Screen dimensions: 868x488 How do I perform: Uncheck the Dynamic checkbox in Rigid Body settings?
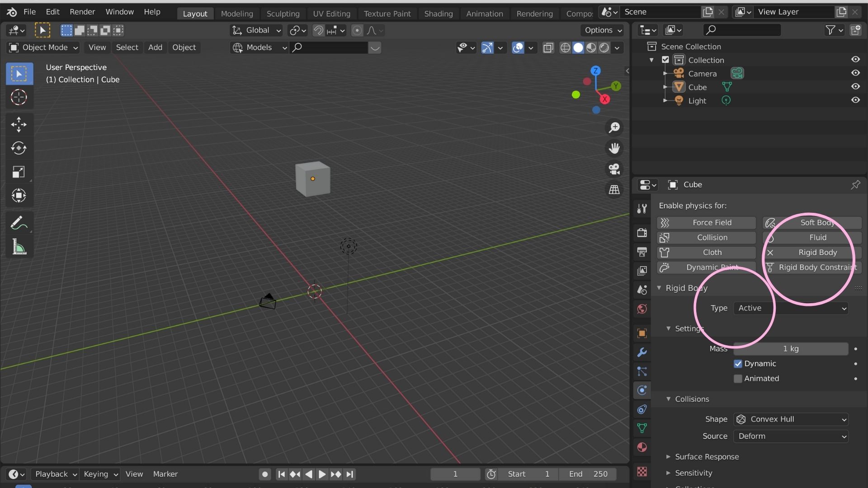738,363
